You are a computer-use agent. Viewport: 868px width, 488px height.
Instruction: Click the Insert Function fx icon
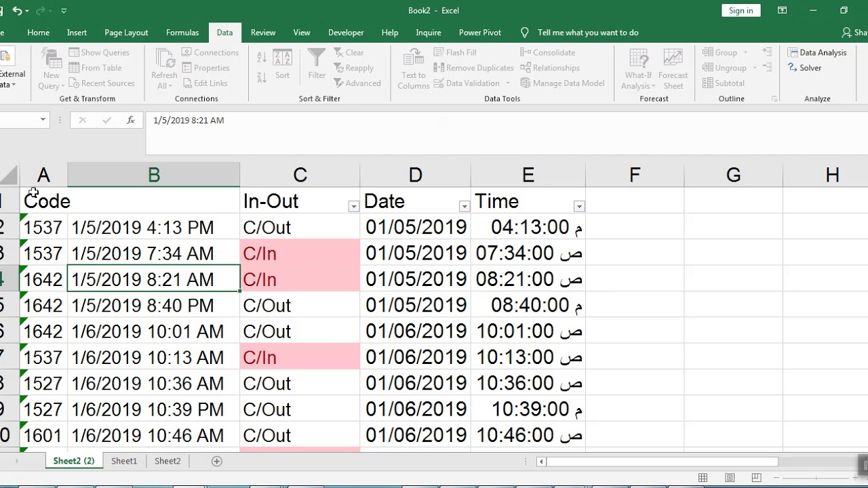pos(130,120)
